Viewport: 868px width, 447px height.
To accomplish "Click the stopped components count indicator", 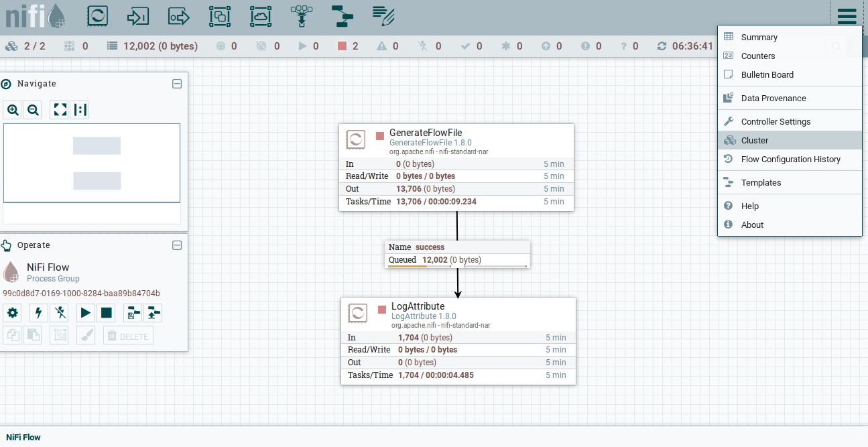I will tap(348, 46).
